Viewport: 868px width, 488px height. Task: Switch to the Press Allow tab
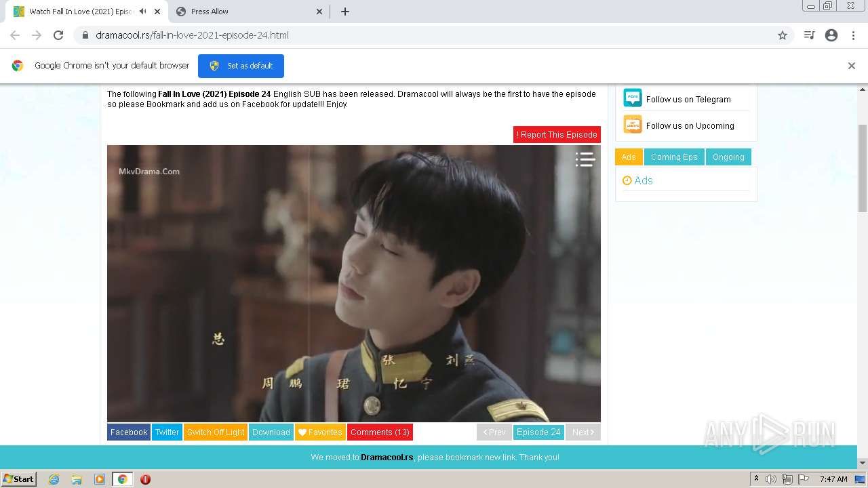(x=248, y=12)
